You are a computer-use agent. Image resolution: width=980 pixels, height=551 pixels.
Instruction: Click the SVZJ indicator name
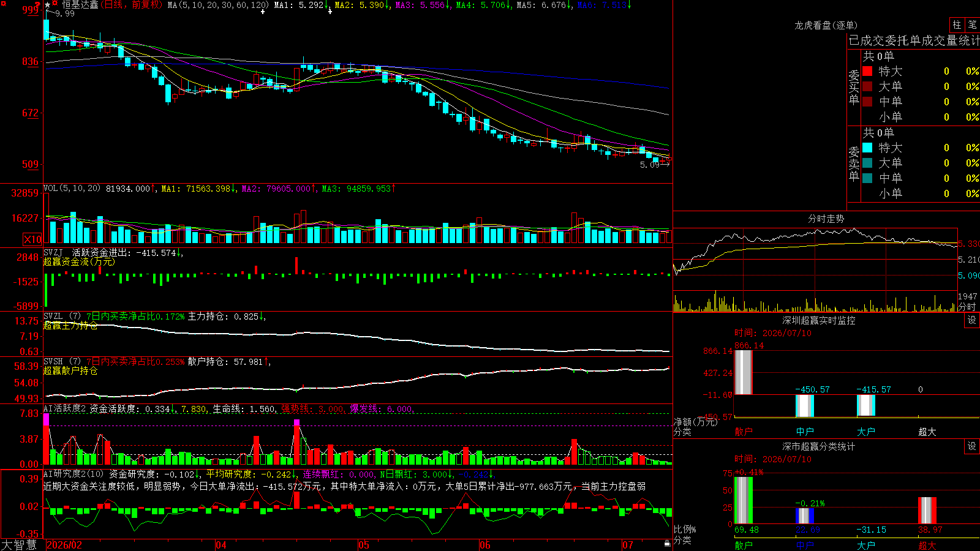coord(53,252)
